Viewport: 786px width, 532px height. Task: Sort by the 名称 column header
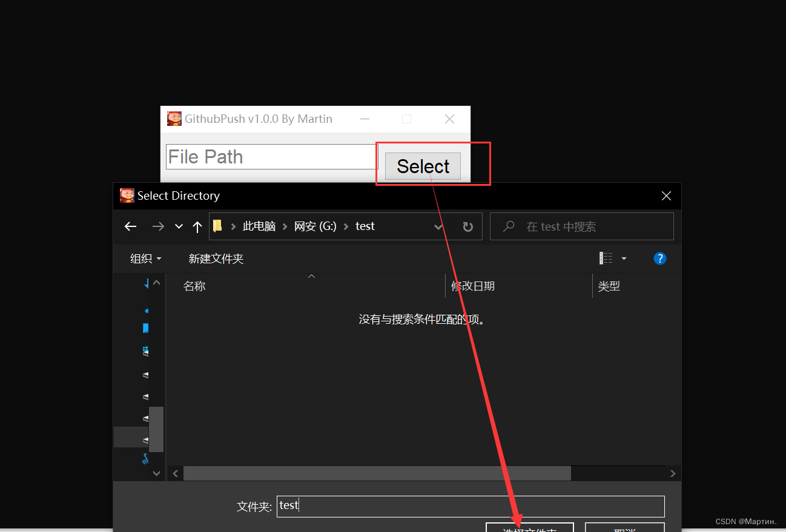[194, 286]
